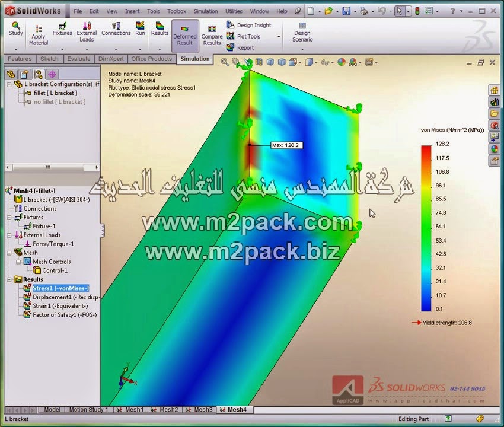Select Force/Torque-1 load

[x=53, y=244]
